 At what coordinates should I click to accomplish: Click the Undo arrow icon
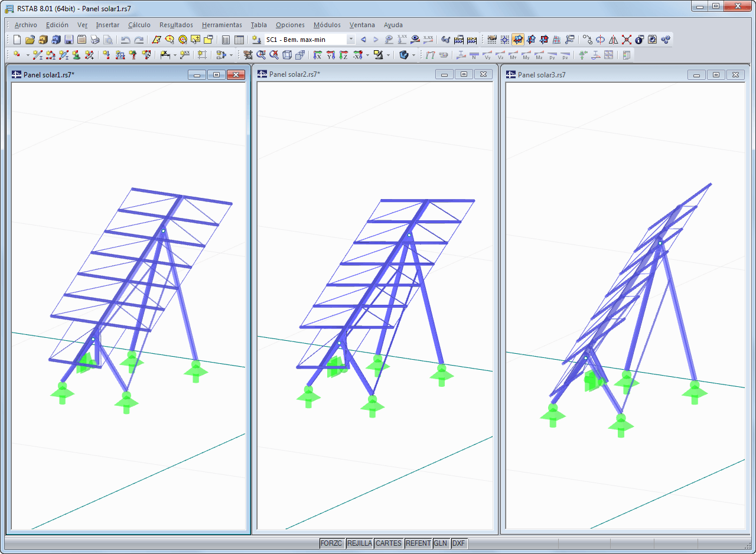point(125,40)
